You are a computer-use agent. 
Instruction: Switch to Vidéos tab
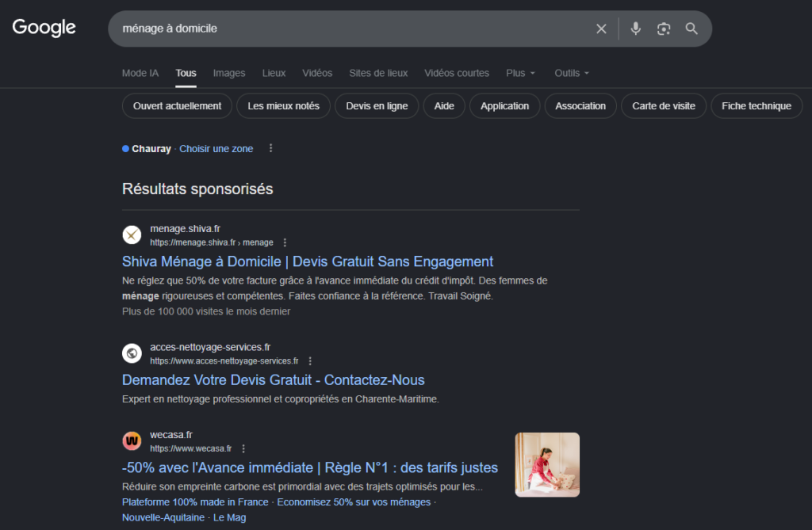coord(317,73)
